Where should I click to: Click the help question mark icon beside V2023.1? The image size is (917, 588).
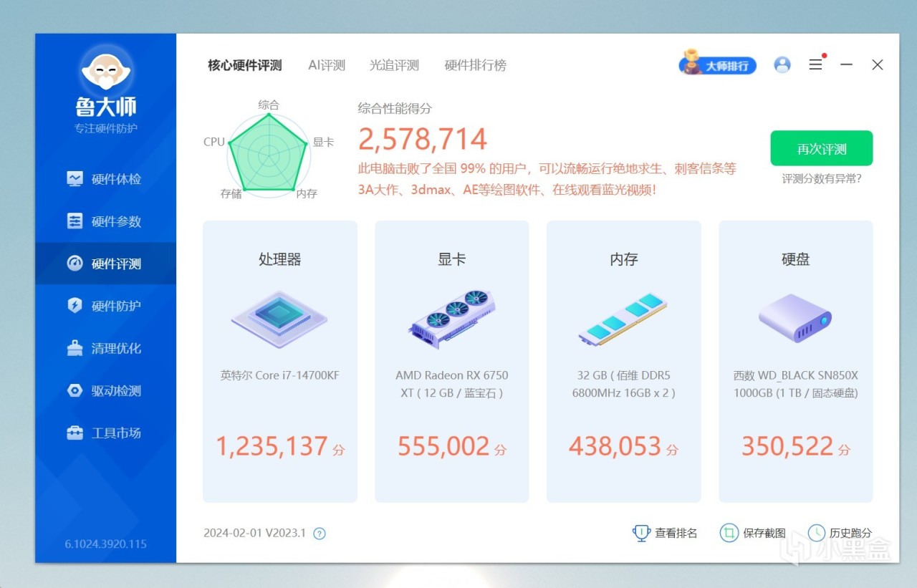(x=320, y=534)
